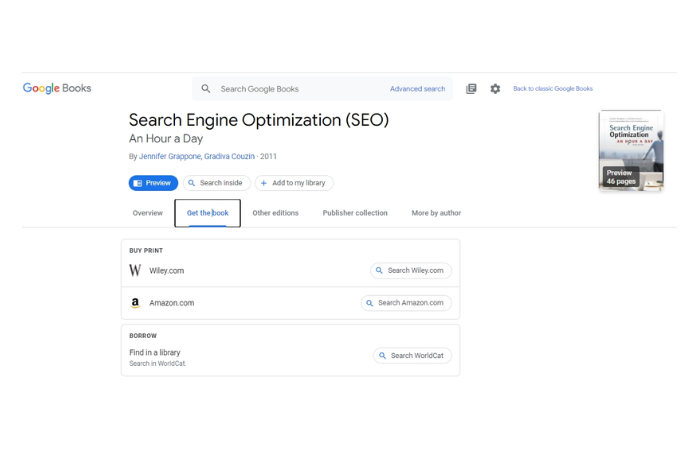Click the Amazon.com seller name

pos(171,303)
